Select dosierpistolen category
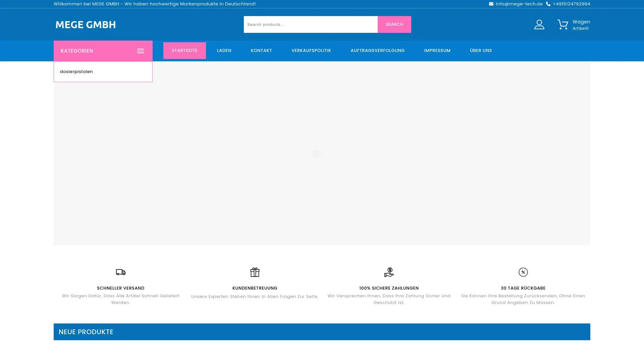This screenshot has width=644, height=362. tap(76, 72)
